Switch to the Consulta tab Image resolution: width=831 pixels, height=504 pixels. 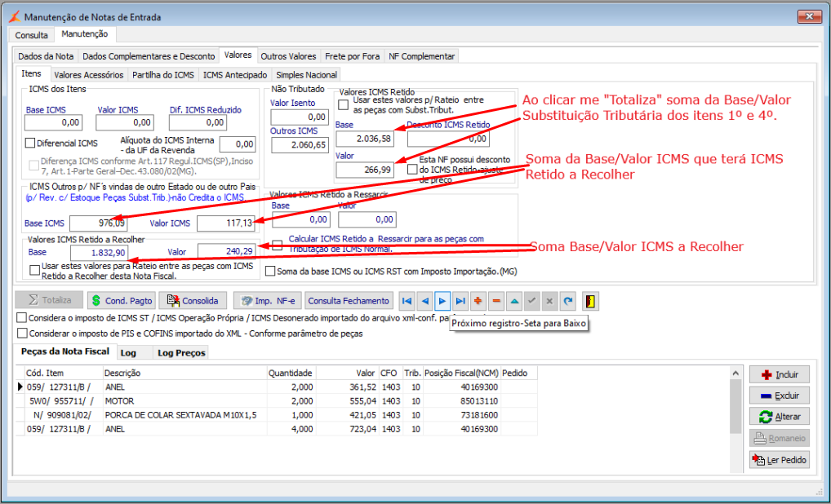coord(31,35)
